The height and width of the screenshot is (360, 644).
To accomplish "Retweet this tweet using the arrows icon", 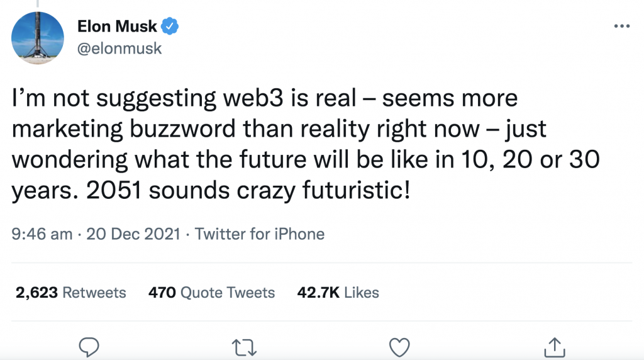I will (x=244, y=347).
